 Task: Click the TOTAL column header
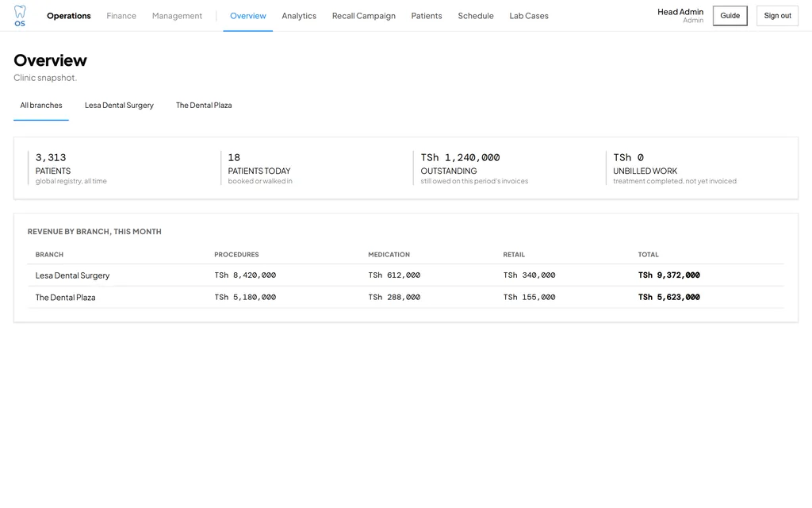[x=649, y=255]
